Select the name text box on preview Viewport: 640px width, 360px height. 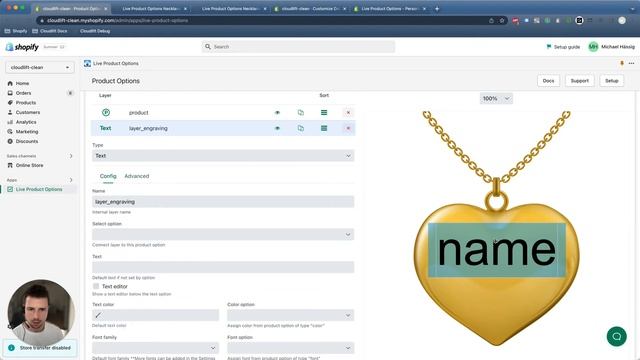coord(497,250)
